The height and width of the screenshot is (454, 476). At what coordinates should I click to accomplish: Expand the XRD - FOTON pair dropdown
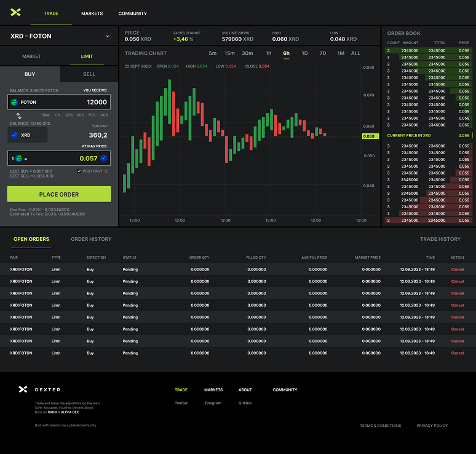[x=108, y=36]
